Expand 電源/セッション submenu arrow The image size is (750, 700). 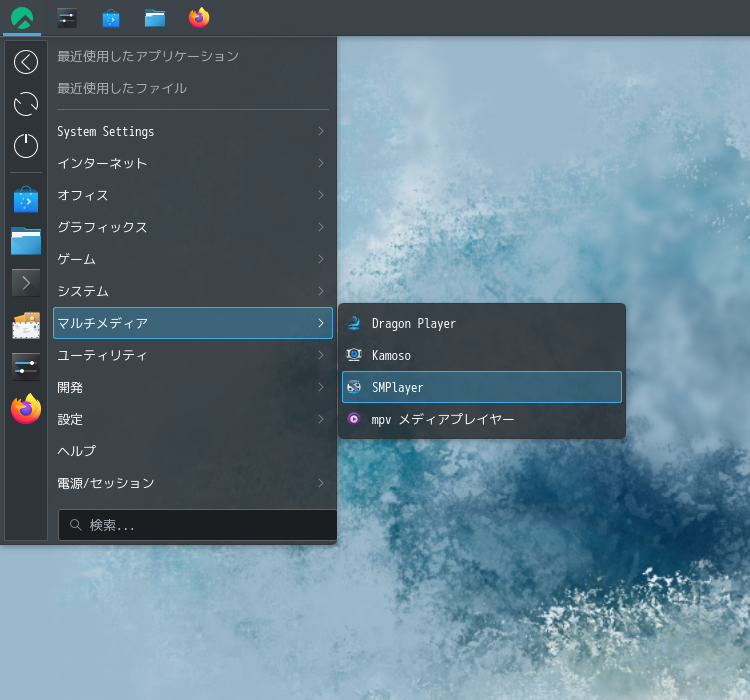coord(321,483)
